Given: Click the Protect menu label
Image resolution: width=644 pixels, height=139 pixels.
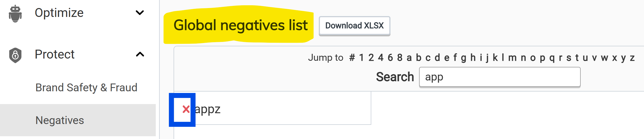Looking at the screenshot, I should [55, 54].
